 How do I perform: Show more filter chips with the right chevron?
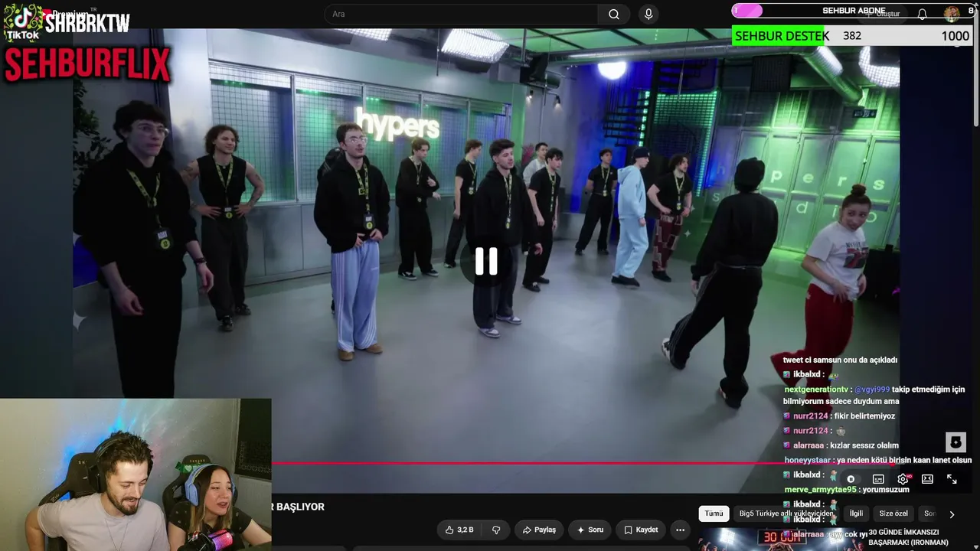[952, 514]
